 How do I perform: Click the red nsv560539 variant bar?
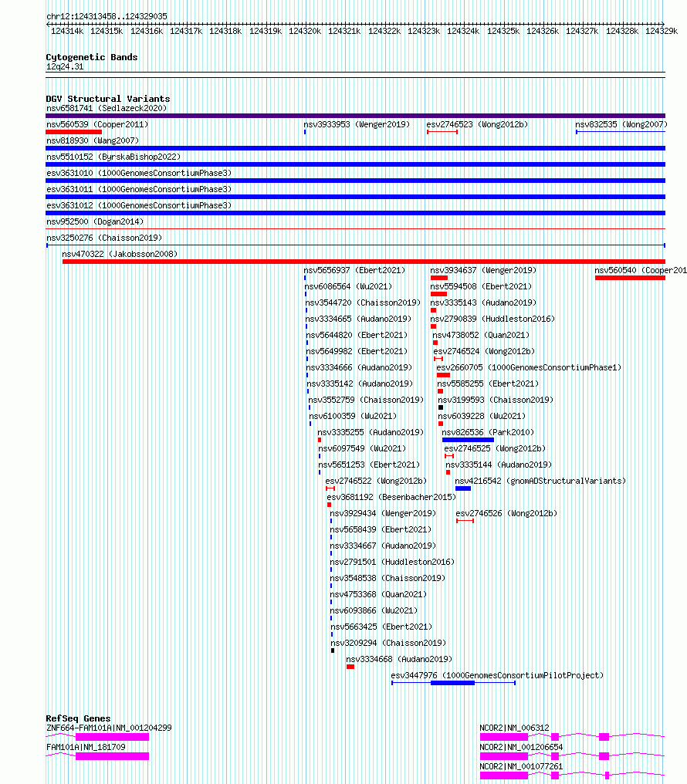73,132
